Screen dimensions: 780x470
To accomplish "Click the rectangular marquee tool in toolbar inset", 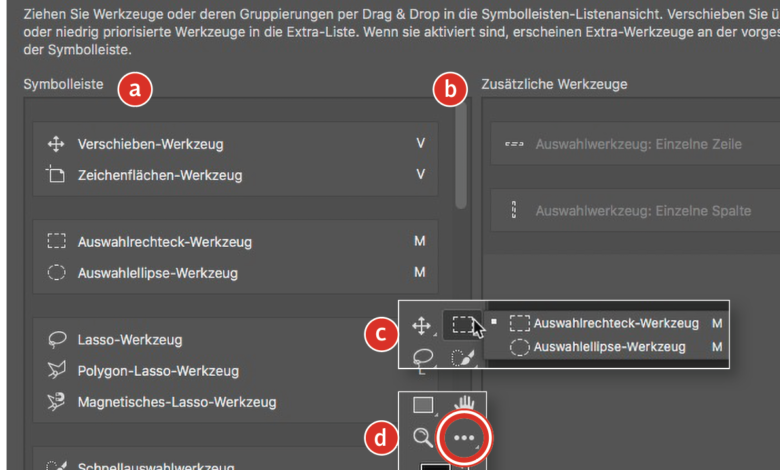I will (x=463, y=325).
